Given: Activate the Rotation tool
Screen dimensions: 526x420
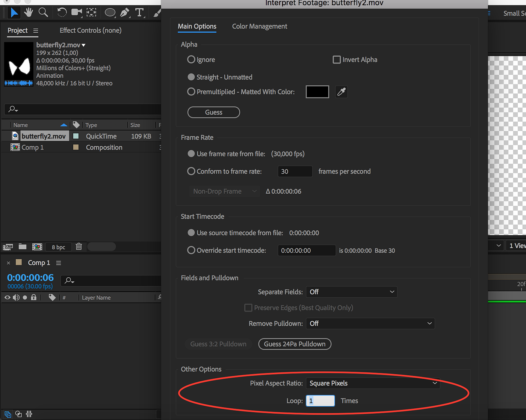Looking at the screenshot, I should tap(62, 12).
